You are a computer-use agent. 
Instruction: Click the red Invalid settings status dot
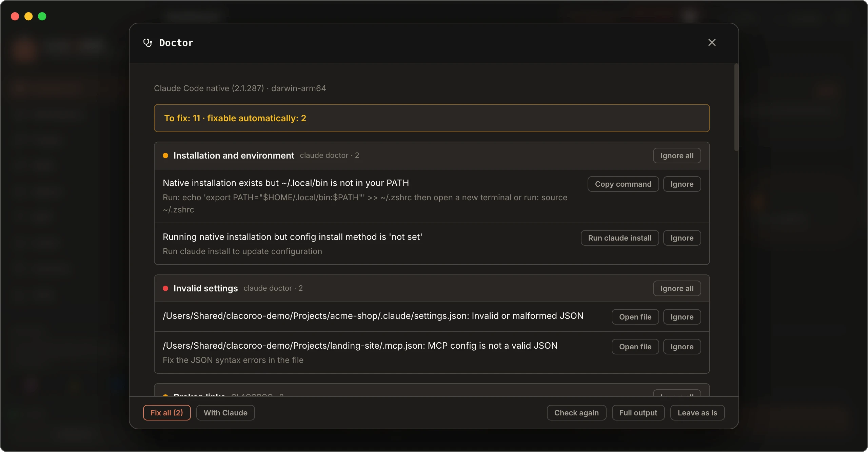165,288
